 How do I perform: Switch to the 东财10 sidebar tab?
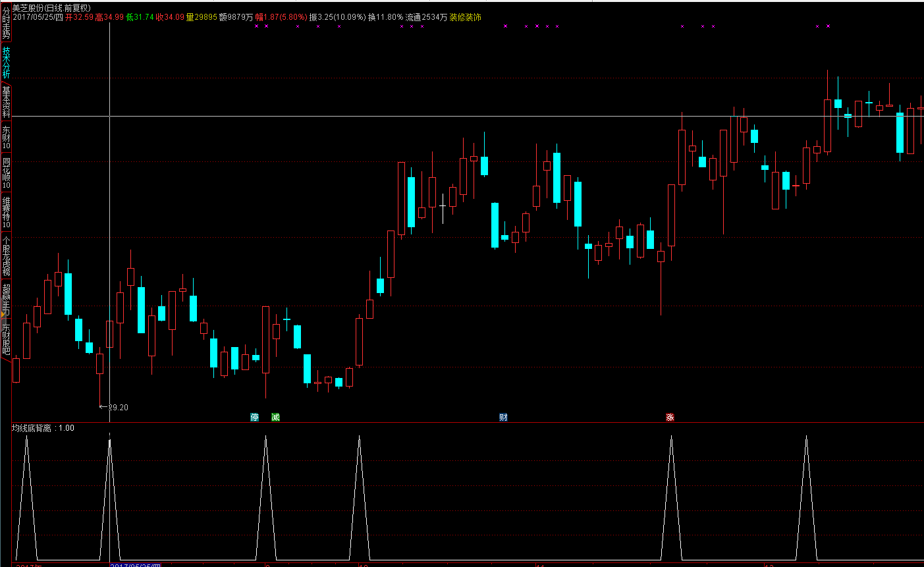(6, 138)
